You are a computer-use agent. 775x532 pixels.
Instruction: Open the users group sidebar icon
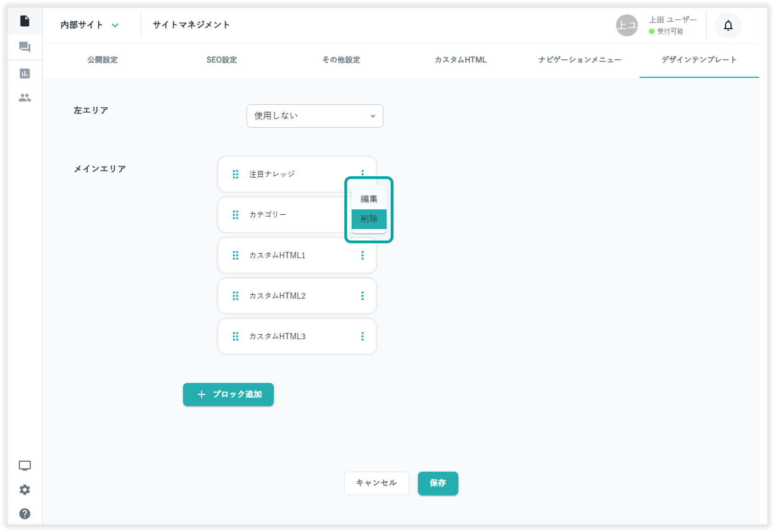click(25, 98)
